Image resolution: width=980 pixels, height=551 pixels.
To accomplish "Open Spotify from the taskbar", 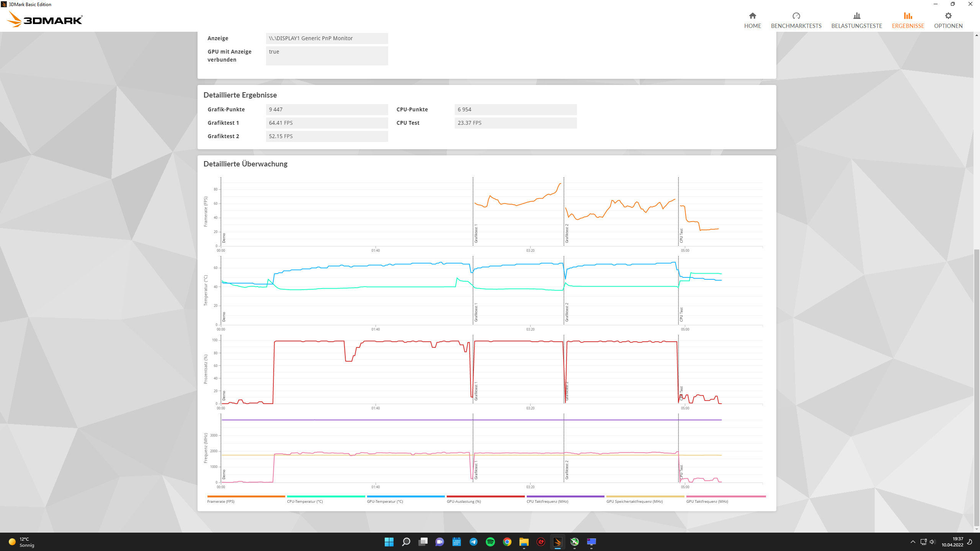I will point(490,541).
